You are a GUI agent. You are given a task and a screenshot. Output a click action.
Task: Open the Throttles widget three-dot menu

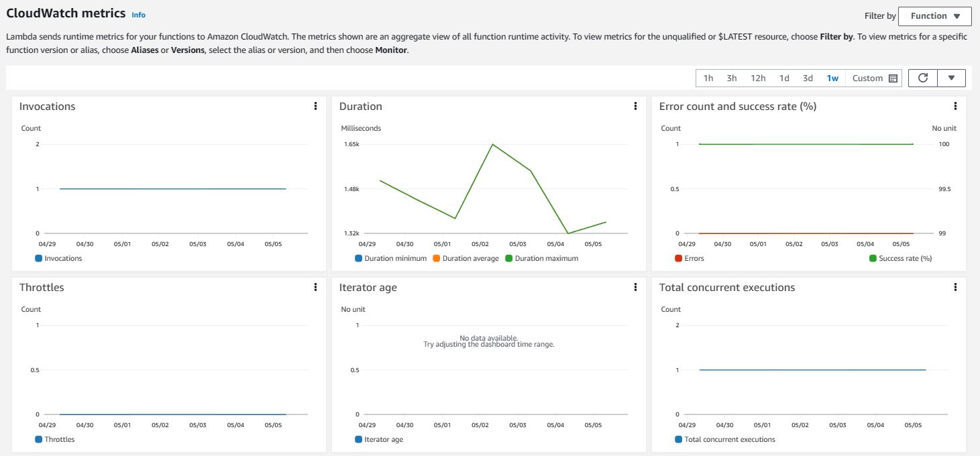[315, 287]
